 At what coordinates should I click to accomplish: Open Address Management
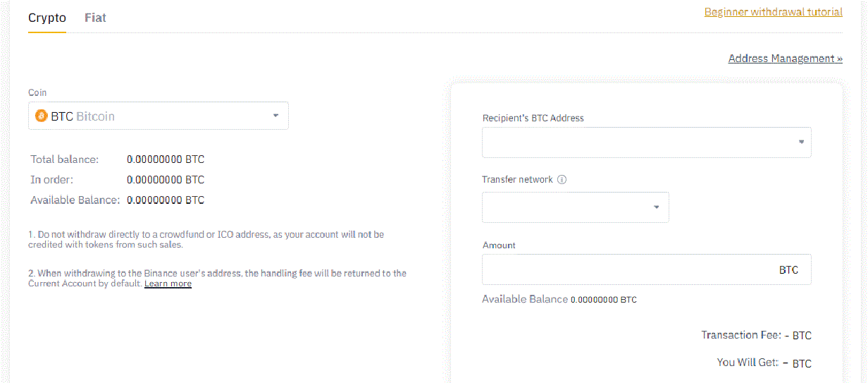[x=785, y=59]
